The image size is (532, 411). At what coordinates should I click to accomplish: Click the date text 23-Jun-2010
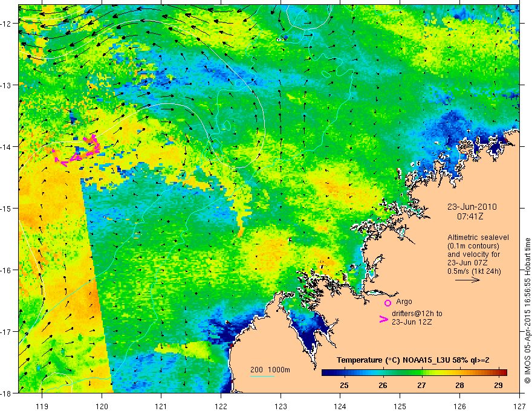(x=472, y=207)
